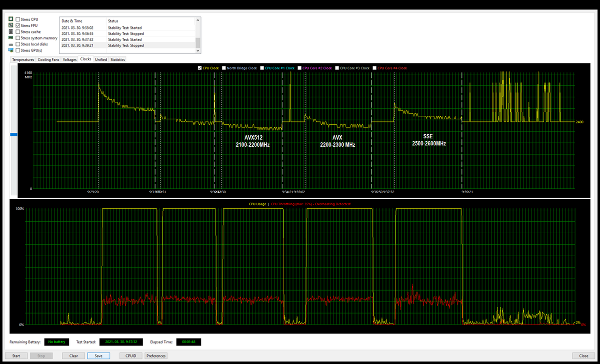Open CPUID panel button

coord(131,356)
